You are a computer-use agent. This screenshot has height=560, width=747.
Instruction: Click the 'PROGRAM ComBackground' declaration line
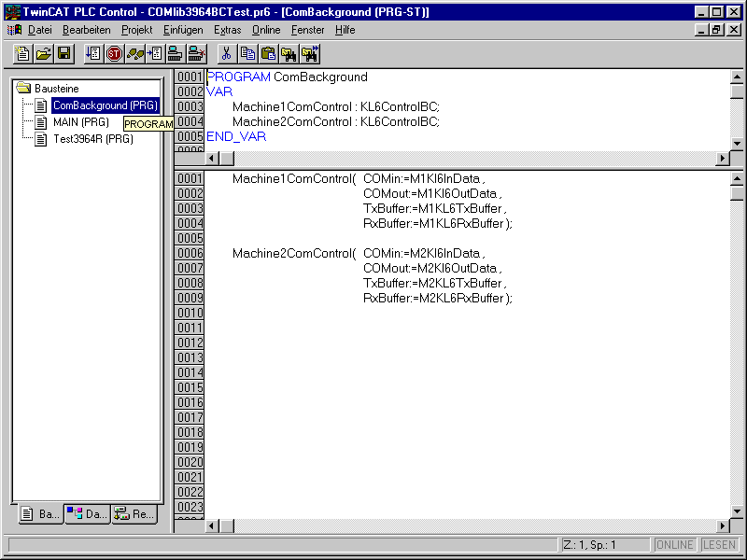click(288, 77)
